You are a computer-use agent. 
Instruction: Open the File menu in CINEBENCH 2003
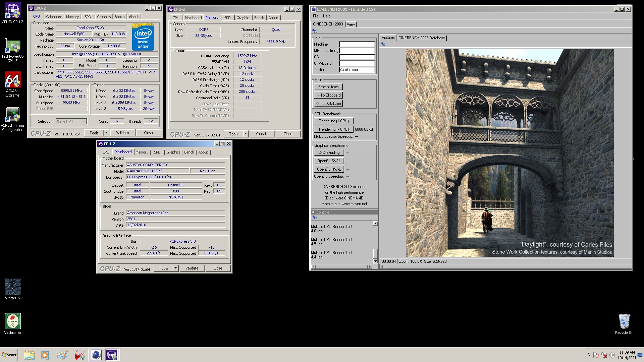pos(316,16)
